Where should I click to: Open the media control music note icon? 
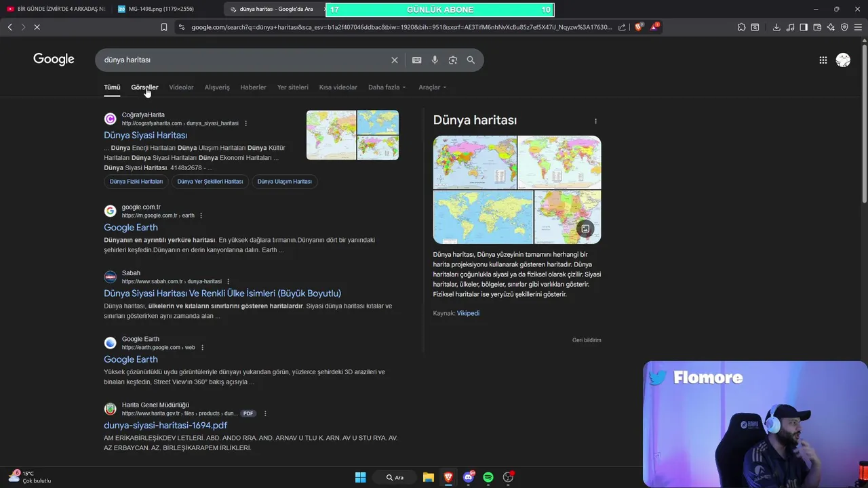click(790, 27)
